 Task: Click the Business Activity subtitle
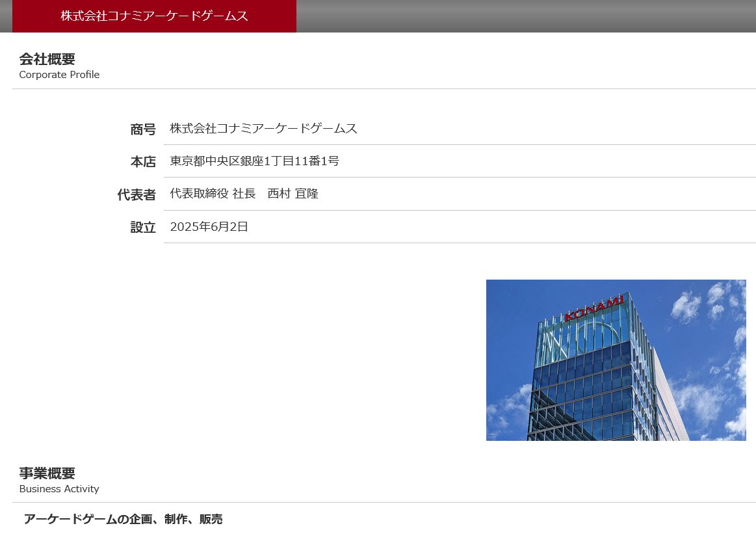coord(59,489)
